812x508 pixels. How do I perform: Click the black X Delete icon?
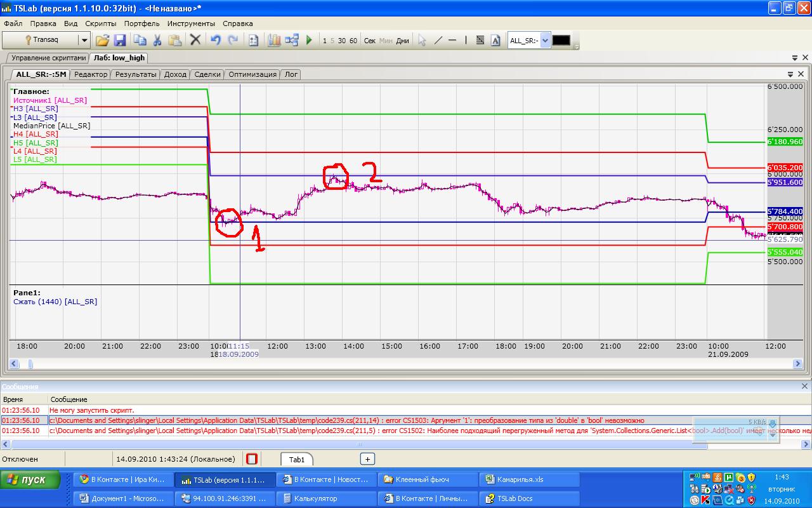(x=195, y=40)
